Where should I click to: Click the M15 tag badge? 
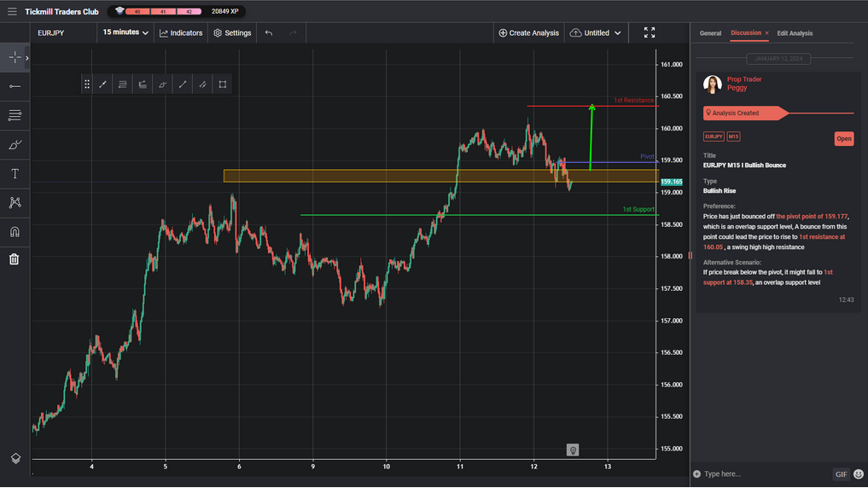[733, 137]
